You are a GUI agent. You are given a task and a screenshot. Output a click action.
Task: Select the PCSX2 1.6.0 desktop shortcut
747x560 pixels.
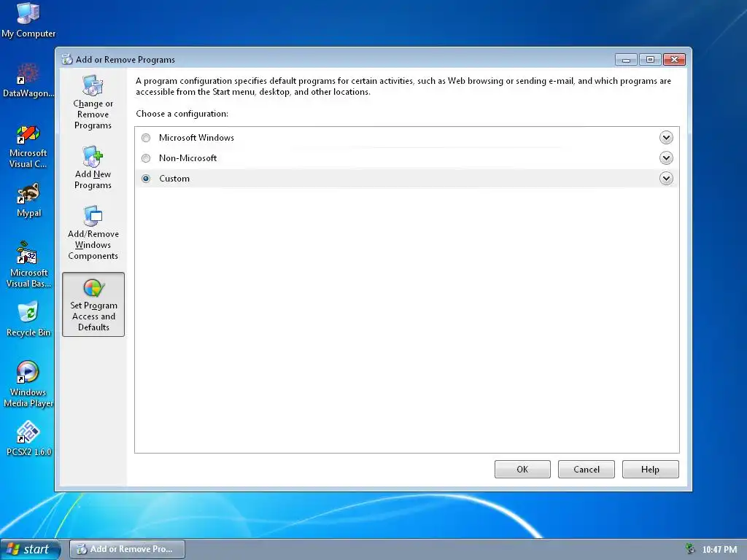(x=28, y=438)
